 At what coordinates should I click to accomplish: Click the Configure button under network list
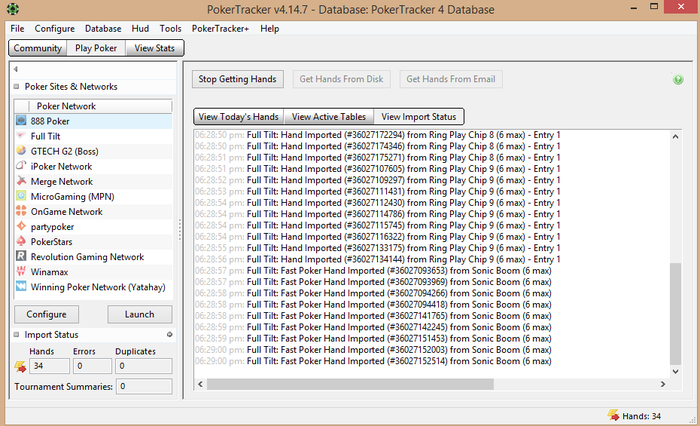pos(46,314)
